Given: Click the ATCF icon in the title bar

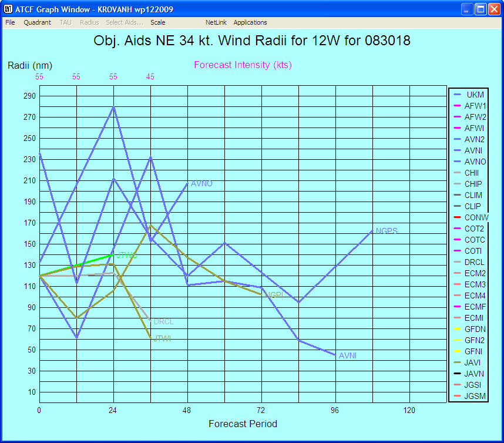Looking at the screenshot, I should click(x=8, y=9).
